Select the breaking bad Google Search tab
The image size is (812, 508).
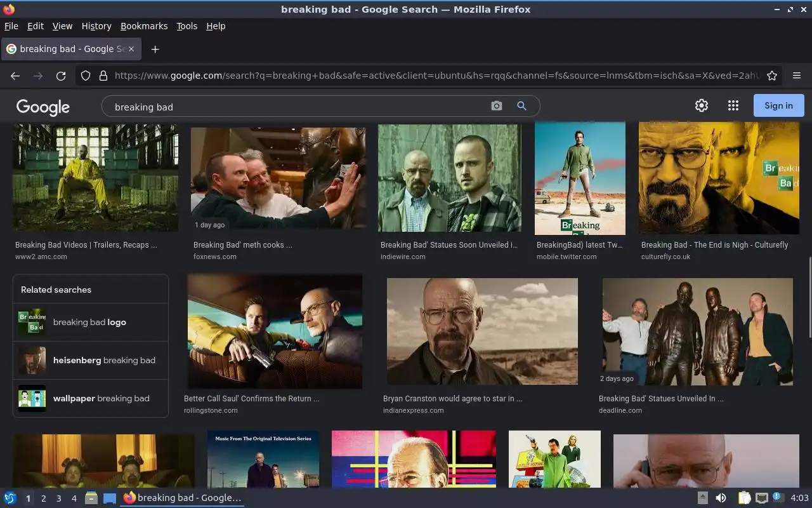tap(71, 49)
